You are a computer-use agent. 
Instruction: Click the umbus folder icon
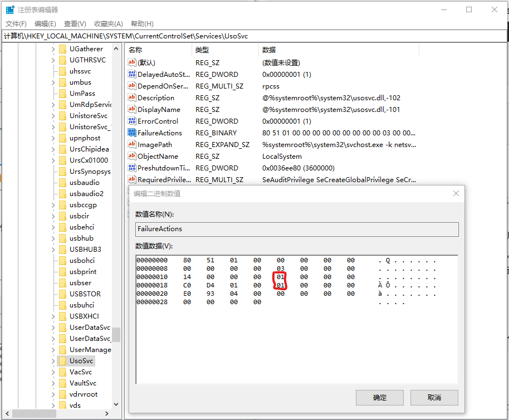coord(63,82)
